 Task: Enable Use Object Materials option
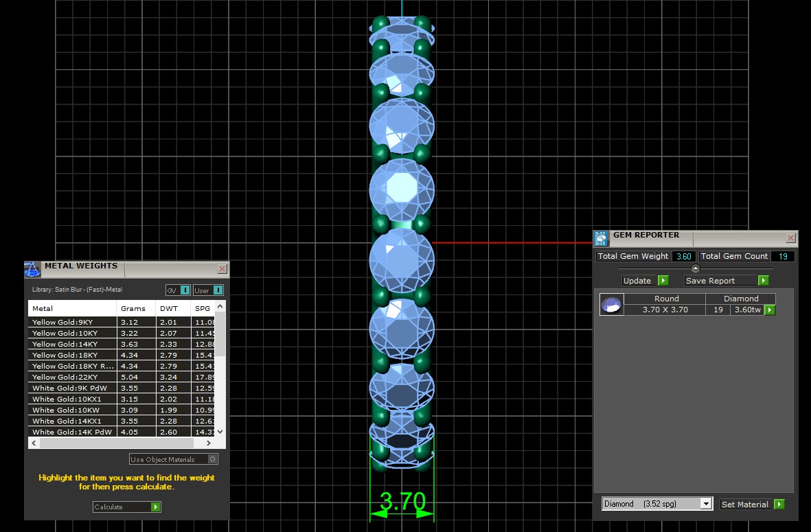coord(173,459)
